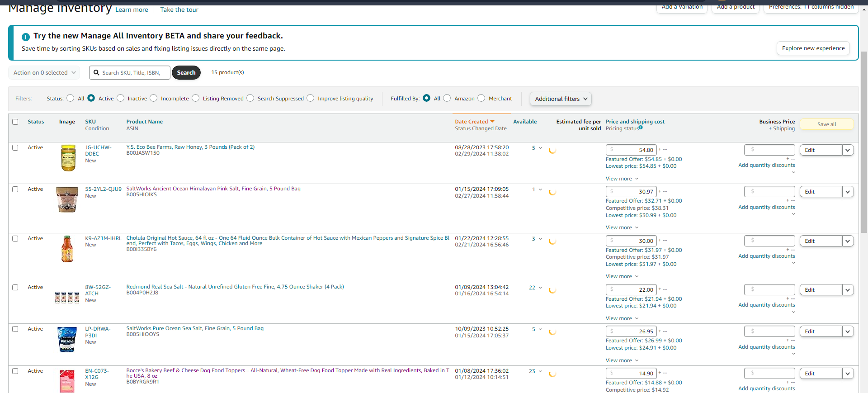Choose the Incomplete status filter
The image size is (868, 393).
(x=154, y=98)
